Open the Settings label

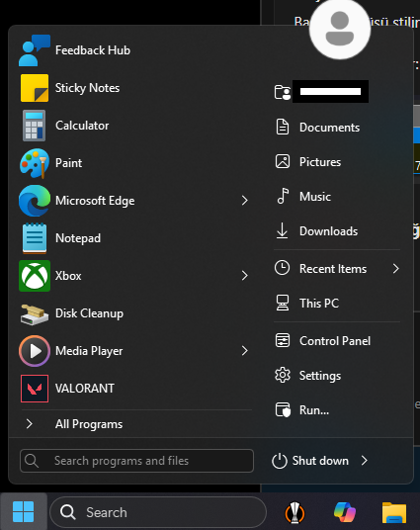click(x=320, y=376)
